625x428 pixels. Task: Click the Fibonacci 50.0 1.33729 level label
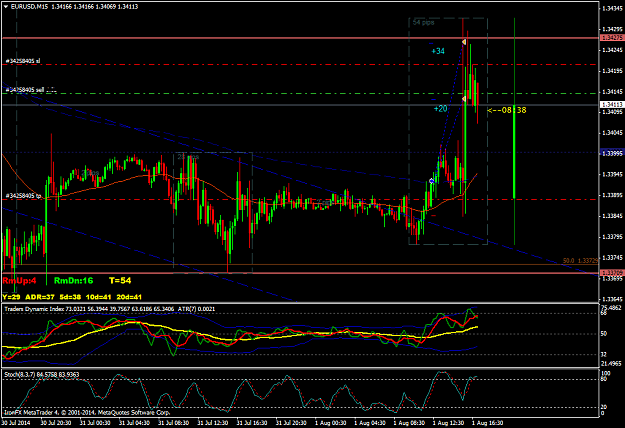(x=580, y=261)
